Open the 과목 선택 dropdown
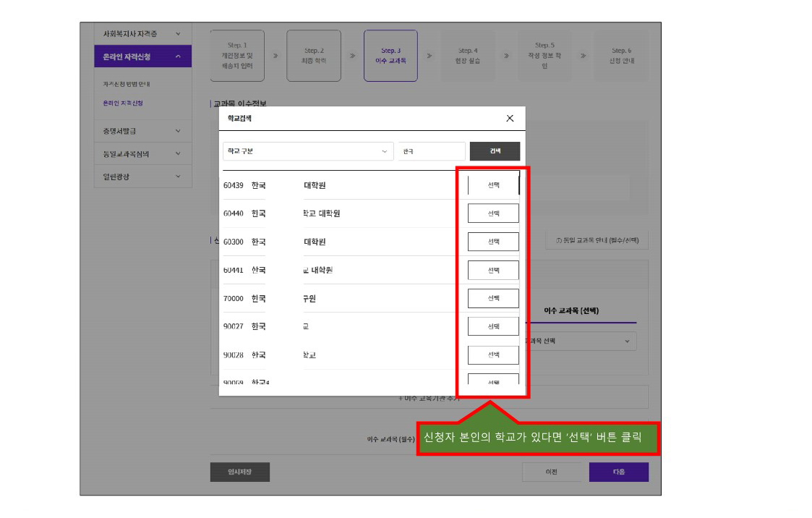 pos(581,341)
